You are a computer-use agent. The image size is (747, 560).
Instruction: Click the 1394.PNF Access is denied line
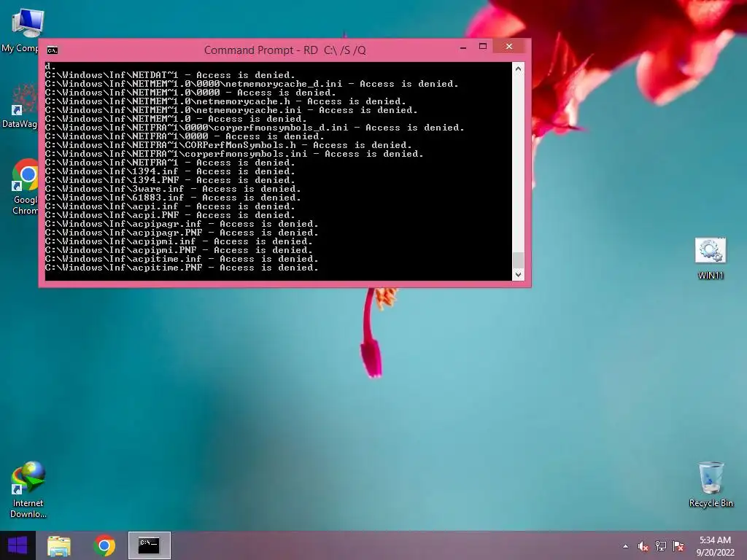pyautogui.click(x=170, y=180)
